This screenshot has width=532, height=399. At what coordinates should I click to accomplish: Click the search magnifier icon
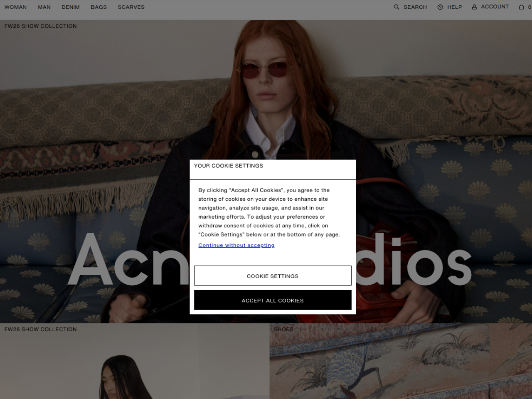click(x=397, y=7)
